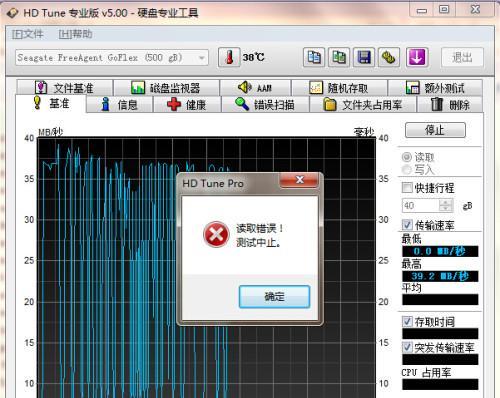The image size is (500, 398).
Task: Click the 退出 button
Action: point(462,57)
